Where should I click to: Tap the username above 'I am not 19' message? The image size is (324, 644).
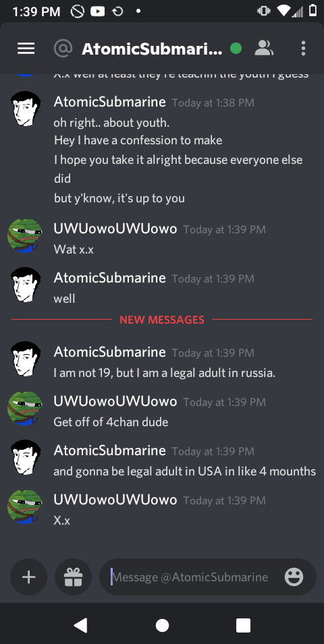(x=109, y=352)
